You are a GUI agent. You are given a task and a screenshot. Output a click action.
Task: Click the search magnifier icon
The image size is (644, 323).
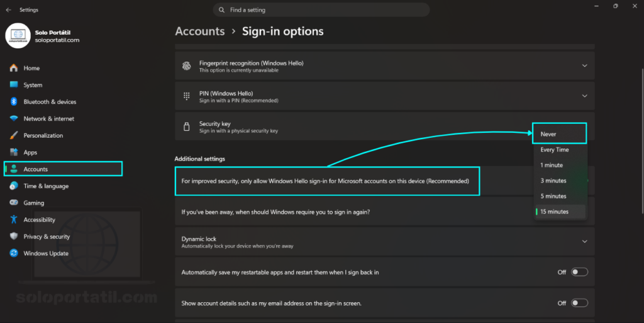pos(222,10)
